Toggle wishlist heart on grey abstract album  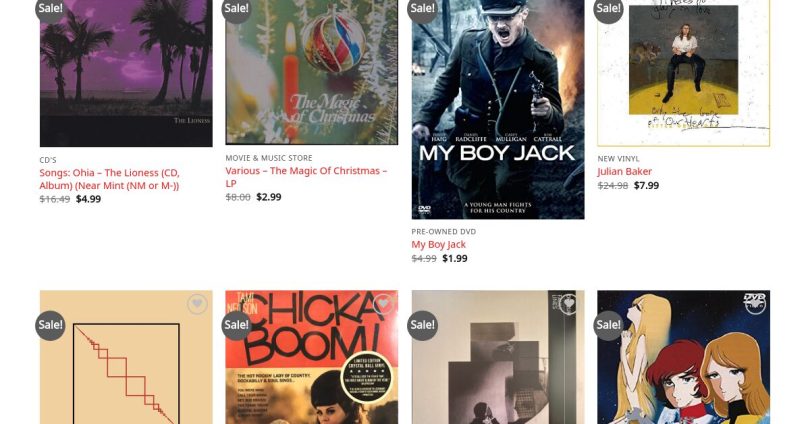[x=569, y=304]
